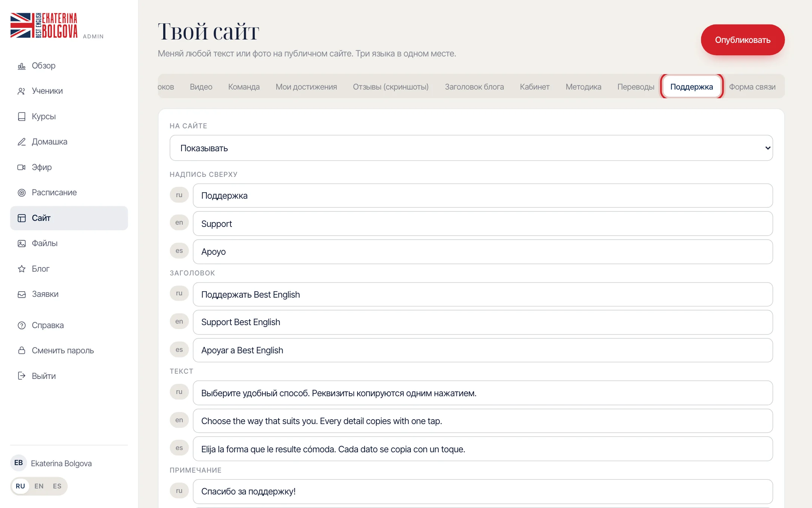812x508 pixels.
Task: Open the На сайте Показывать dropdown
Action: coord(471,148)
